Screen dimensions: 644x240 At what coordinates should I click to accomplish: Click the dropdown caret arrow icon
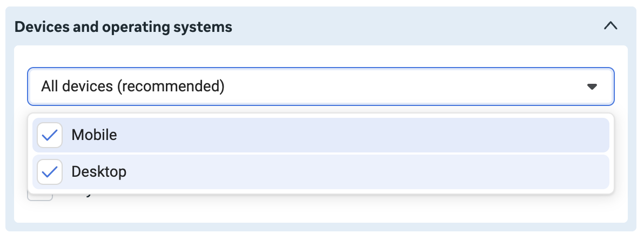(x=592, y=86)
